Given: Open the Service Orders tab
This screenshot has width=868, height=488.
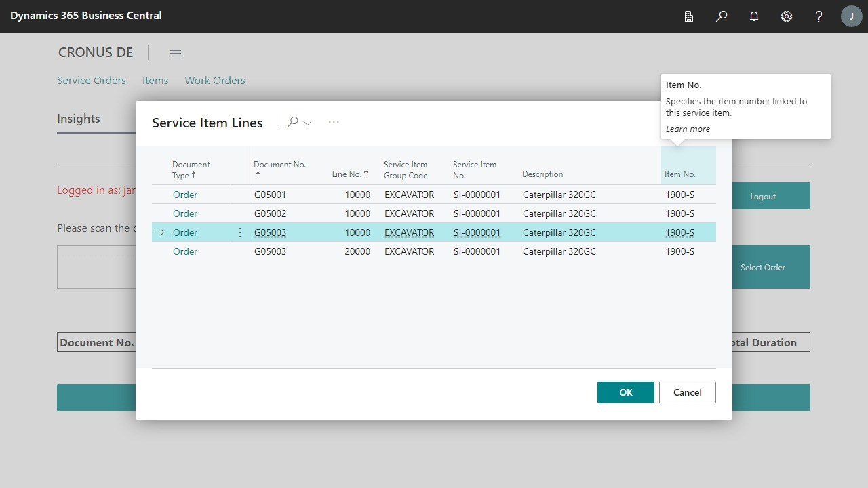Looking at the screenshot, I should [91, 80].
